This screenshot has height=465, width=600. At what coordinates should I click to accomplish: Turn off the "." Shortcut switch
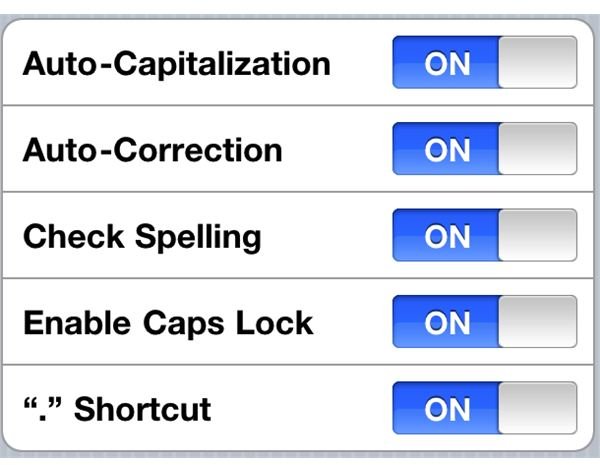click(x=484, y=408)
